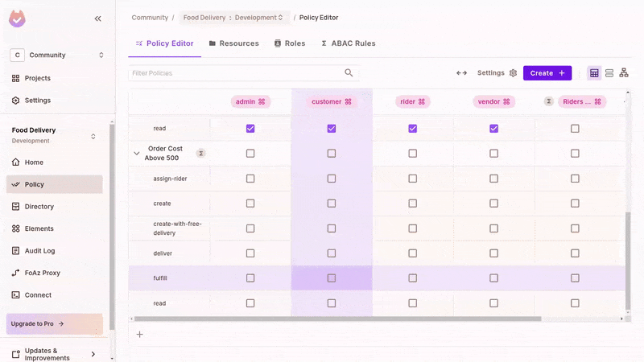The height and width of the screenshot is (362, 644).
Task: Open Community workspace selector
Action: [x=56, y=55]
